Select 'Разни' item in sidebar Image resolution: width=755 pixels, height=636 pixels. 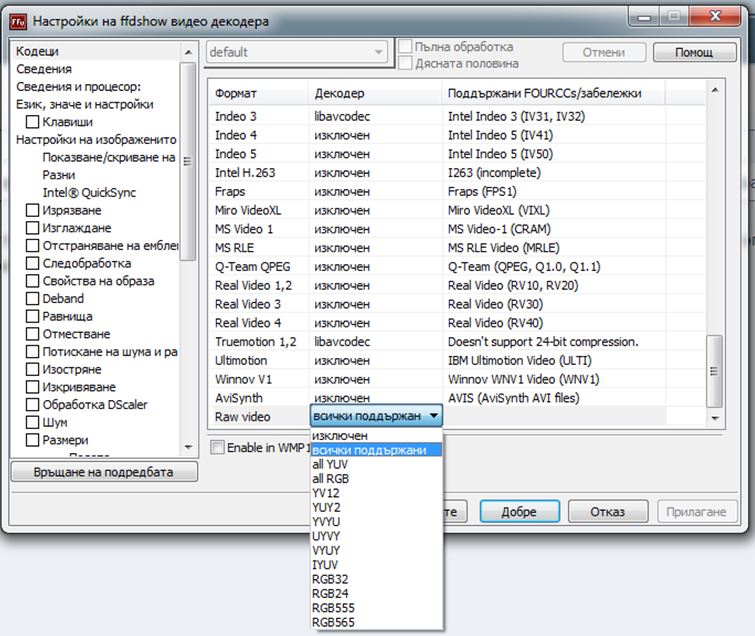click(x=59, y=175)
